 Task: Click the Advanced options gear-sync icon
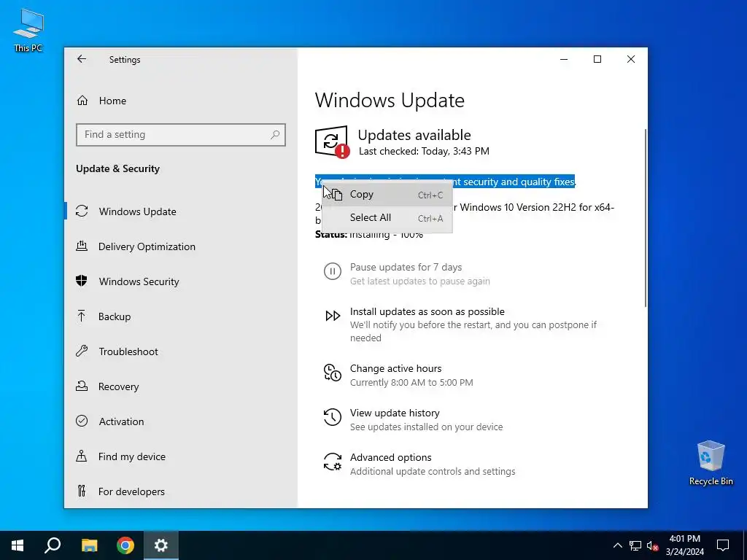click(333, 462)
